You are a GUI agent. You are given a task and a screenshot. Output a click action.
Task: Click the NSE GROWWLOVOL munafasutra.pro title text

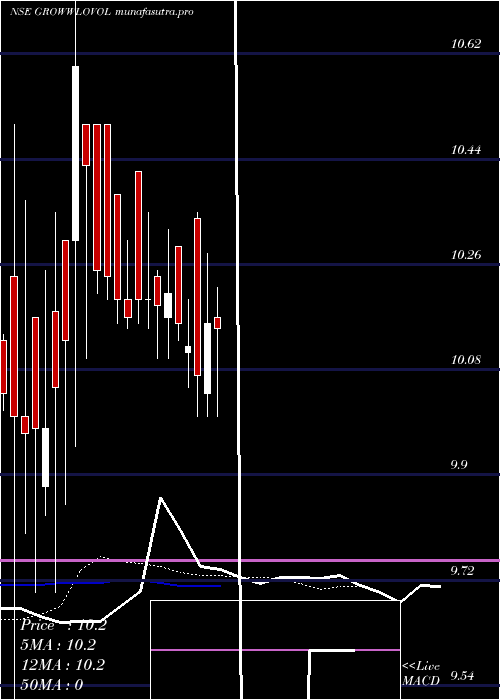(x=102, y=12)
